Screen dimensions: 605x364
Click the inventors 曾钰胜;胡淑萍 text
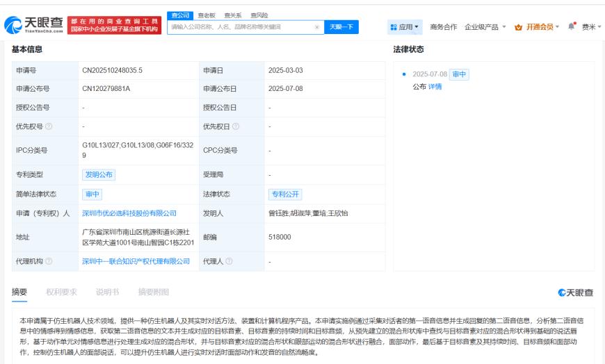click(x=308, y=213)
